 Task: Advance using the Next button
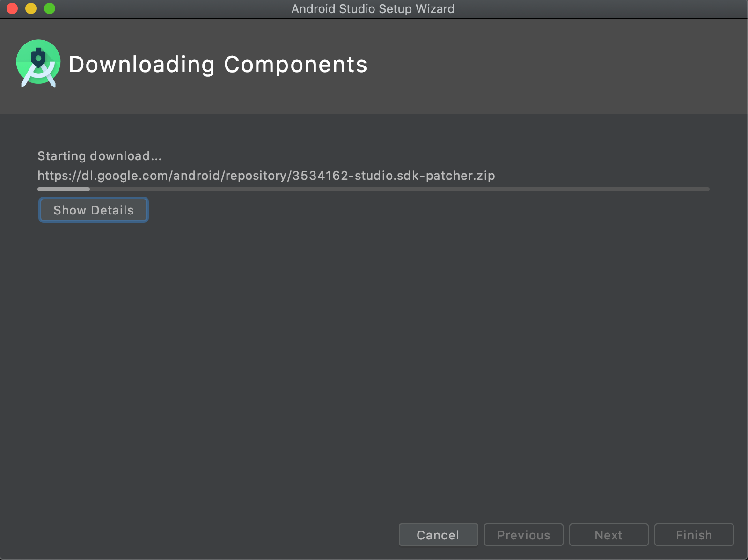(609, 535)
